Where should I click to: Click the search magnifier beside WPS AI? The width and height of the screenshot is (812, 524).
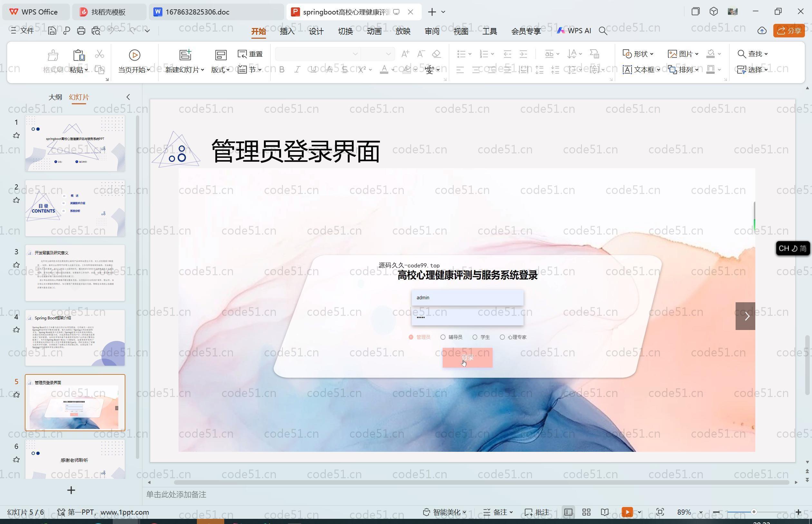[603, 31]
